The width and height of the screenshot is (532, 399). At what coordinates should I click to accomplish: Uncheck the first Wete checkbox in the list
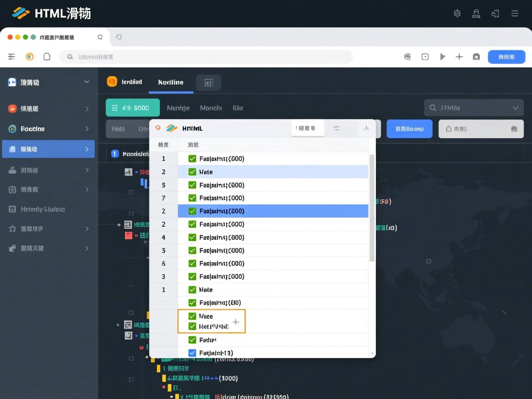coord(192,171)
